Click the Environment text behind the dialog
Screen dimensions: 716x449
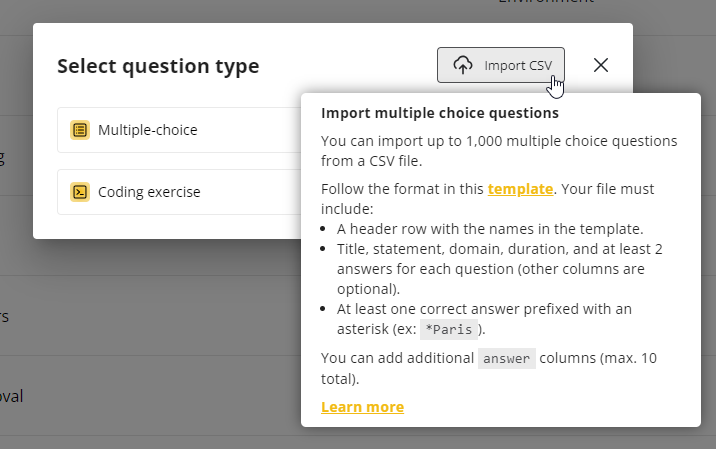tap(545, 3)
